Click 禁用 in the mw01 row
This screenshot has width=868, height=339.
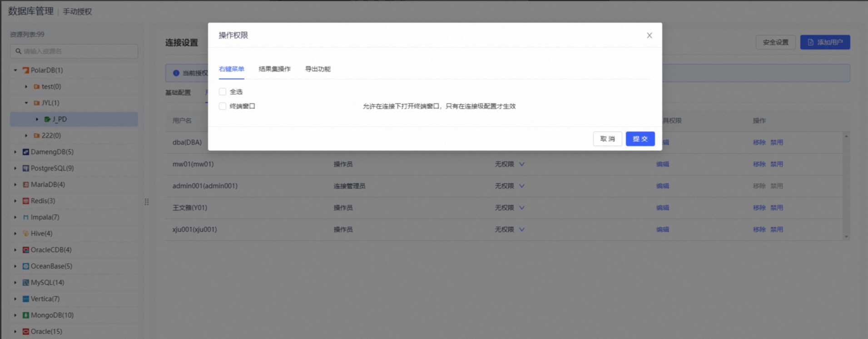click(x=777, y=164)
